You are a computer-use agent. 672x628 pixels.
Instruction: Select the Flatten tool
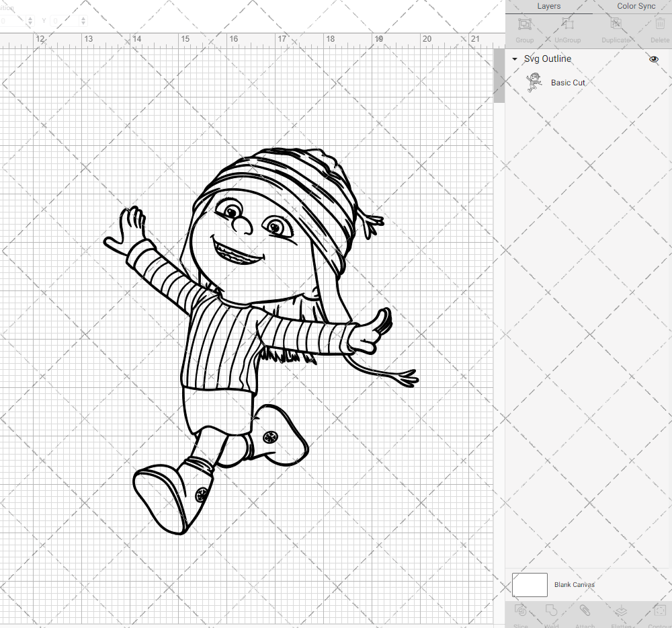click(622, 612)
